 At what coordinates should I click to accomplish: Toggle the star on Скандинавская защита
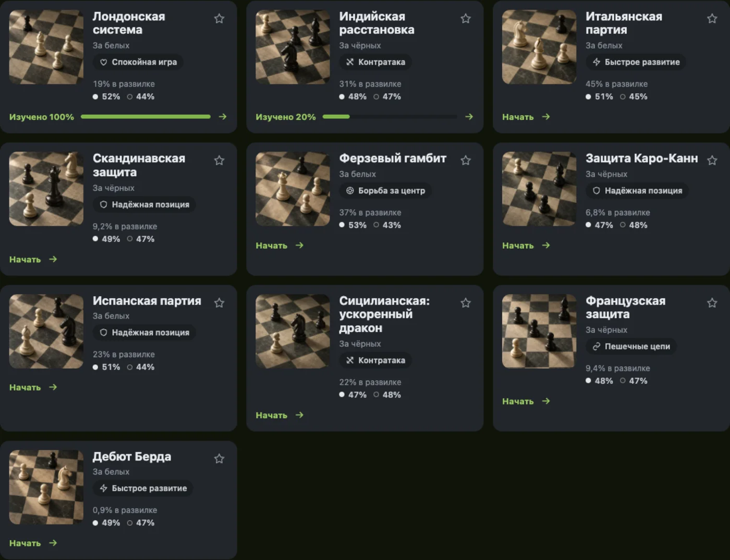click(x=219, y=161)
